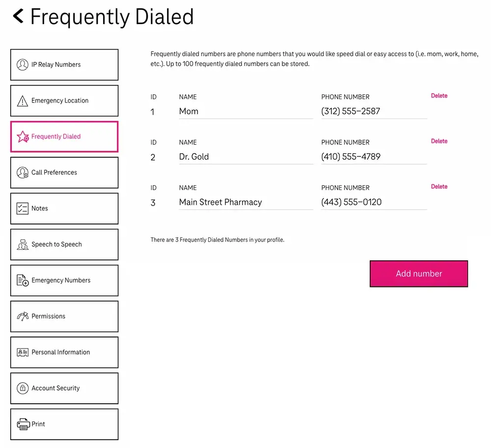Screen dimensions: 491x448
Task: Click the name field containing Main Street Pharmacy
Action: (245, 202)
